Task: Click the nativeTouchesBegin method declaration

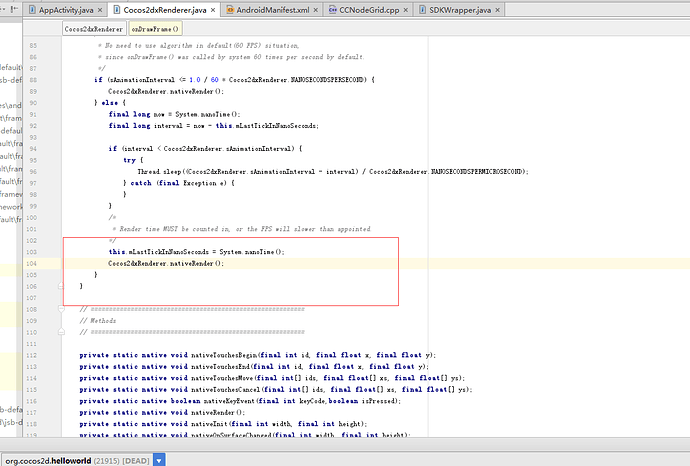Action: (258, 355)
